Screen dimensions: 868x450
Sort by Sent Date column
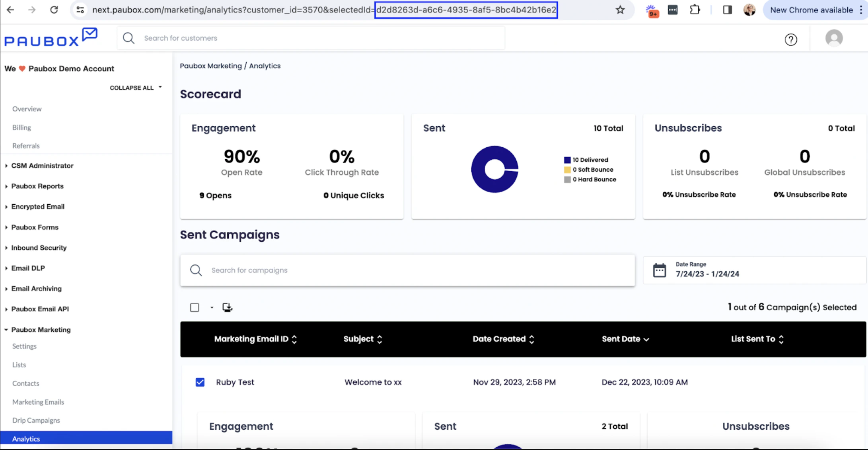[625, 339]
